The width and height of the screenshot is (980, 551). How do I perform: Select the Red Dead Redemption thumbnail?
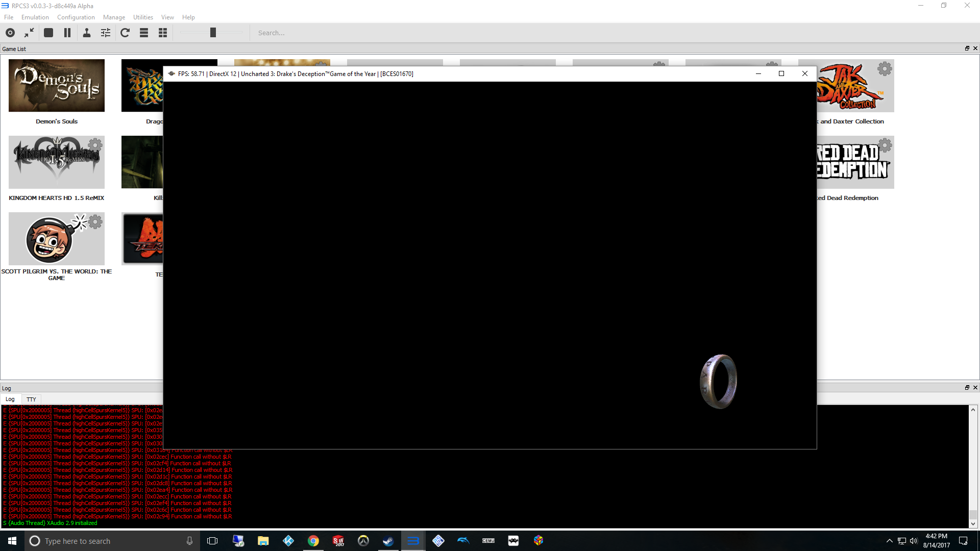(855, 162)
